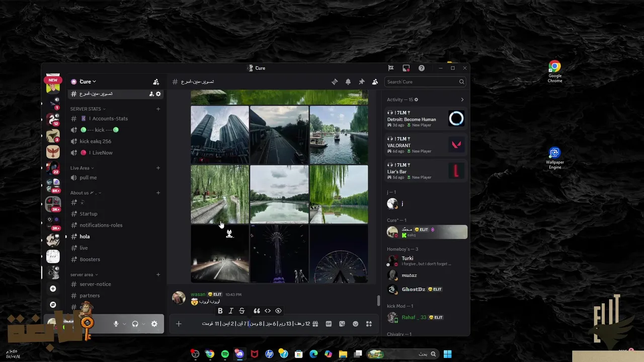Add channel to Live Area category
This screenshot has height=362, width=644.
(x=158, y=168)
